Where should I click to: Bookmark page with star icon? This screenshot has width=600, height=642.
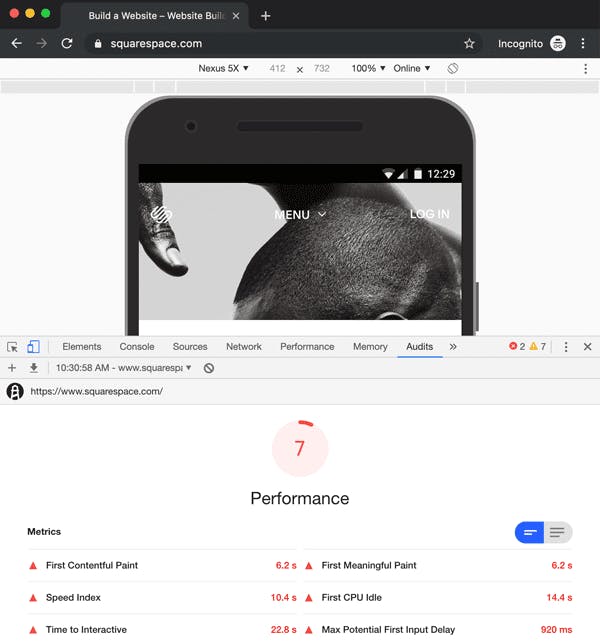coord(469,44)
